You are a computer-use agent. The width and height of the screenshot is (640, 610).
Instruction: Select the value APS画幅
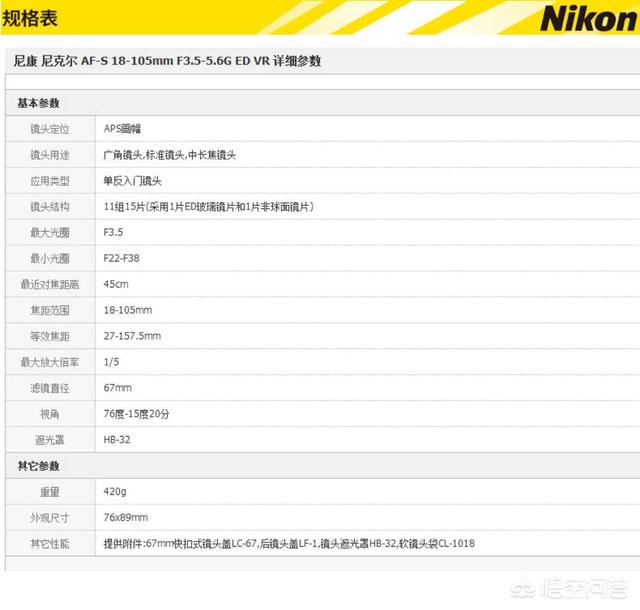pyautogui.click(x=122, y=129)
